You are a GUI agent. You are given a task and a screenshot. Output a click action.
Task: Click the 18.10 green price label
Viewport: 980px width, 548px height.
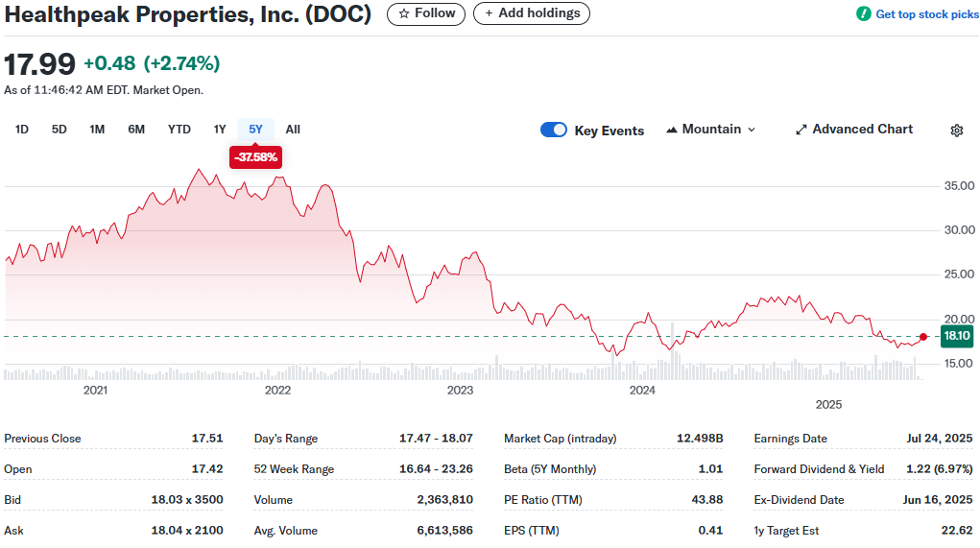pos(956,336)
